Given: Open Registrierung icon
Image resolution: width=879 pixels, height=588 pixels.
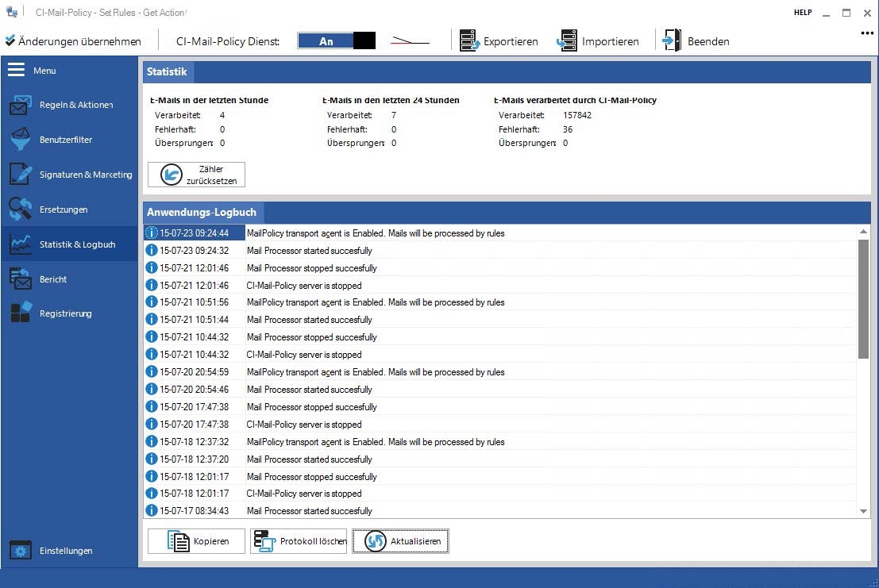Looking at the screenshot, I should [x=21, y=313].
